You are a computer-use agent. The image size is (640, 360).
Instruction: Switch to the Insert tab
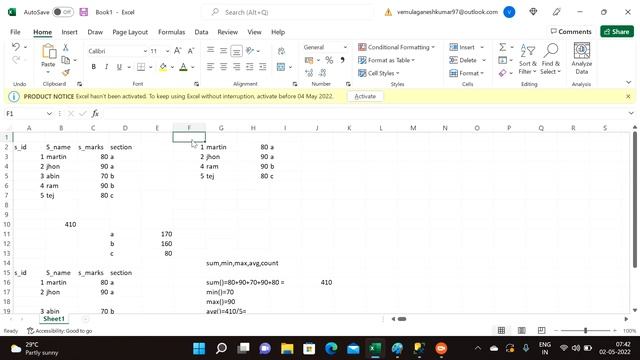coord(69,32)
